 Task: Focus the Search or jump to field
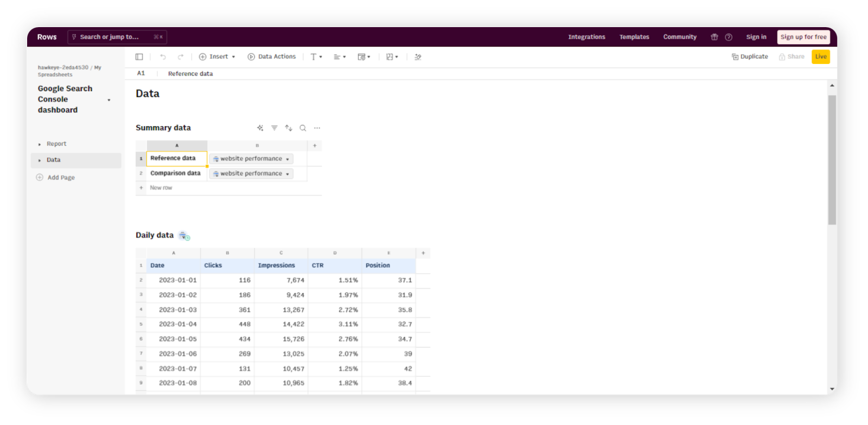click(117, 37)
